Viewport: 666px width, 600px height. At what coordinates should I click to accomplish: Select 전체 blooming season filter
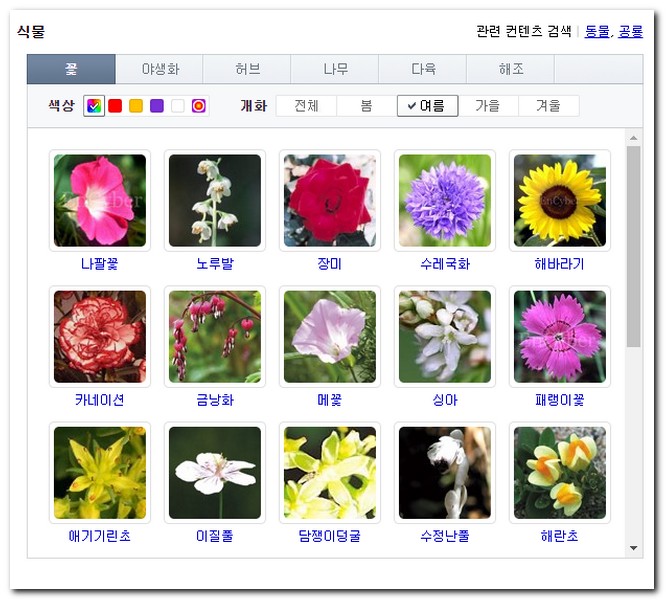(306, 106)
